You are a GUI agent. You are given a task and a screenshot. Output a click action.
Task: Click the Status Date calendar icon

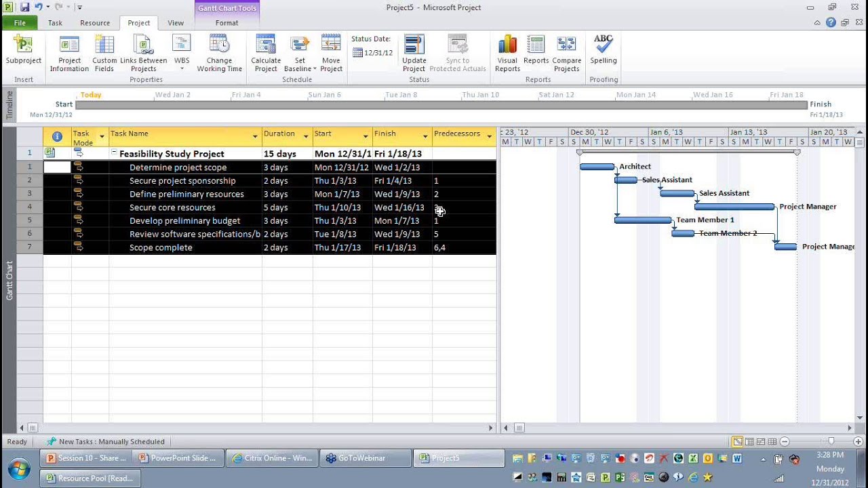[x=357, y=52]
